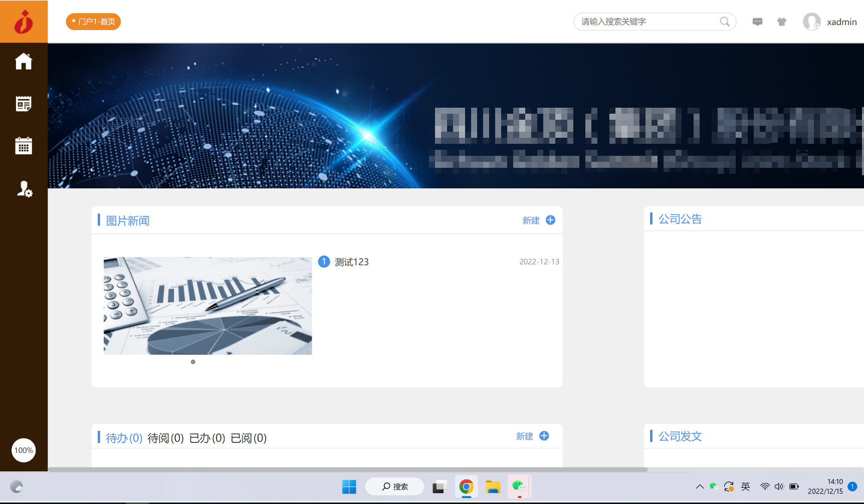Click the globe banner image

click(x=456, y=116)
